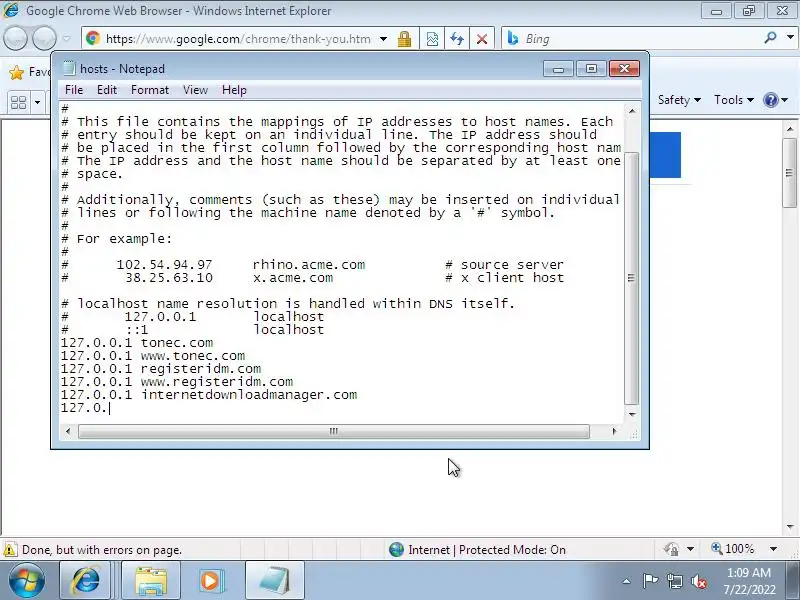The image size is (800, 600).
Task: Click the Favorites star icon
Action: tap(16, 72)
